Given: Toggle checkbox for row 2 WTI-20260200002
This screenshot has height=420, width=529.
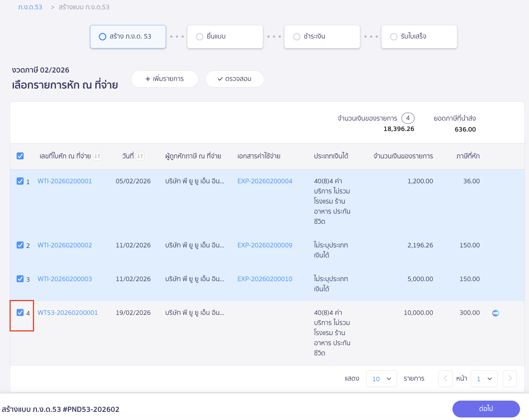Looking at the screenshot, I should (x=20, y=245).
